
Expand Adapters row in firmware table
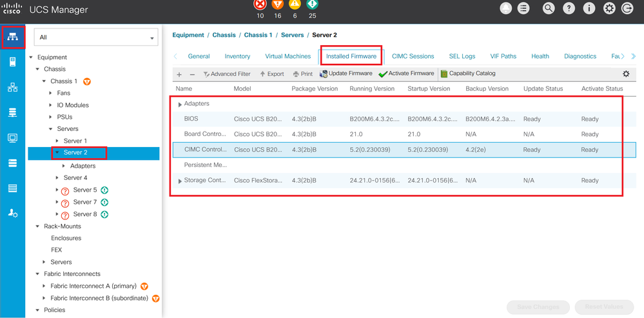180,104
